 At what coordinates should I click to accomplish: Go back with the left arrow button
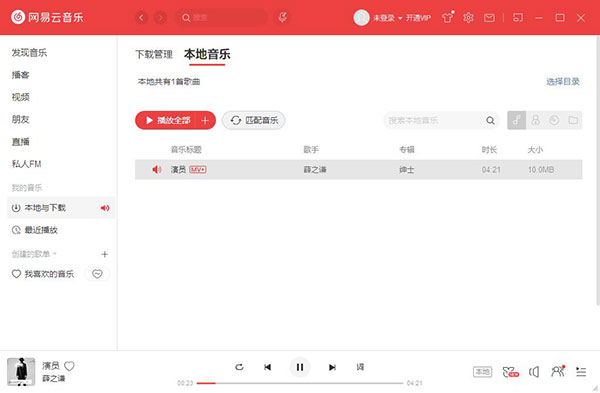(141, 18)
